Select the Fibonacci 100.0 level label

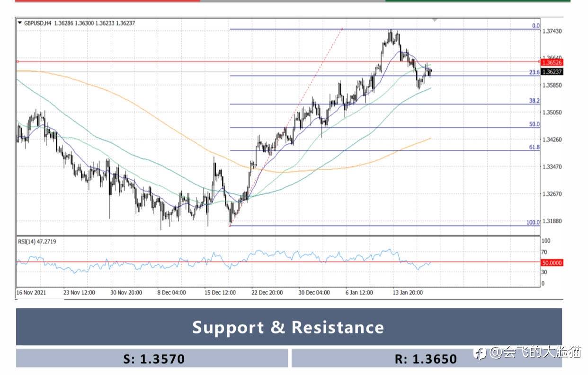pyautogui.click(x=533, y=222)
